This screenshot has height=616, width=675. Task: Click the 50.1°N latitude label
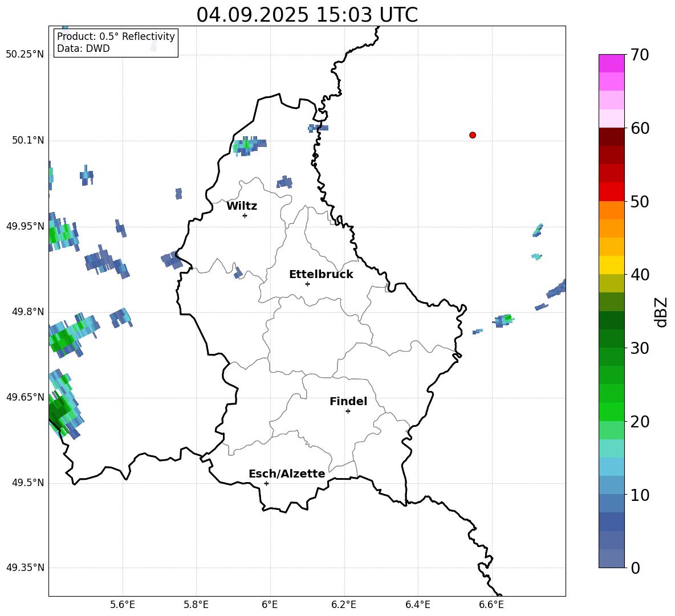click(27, 141)
